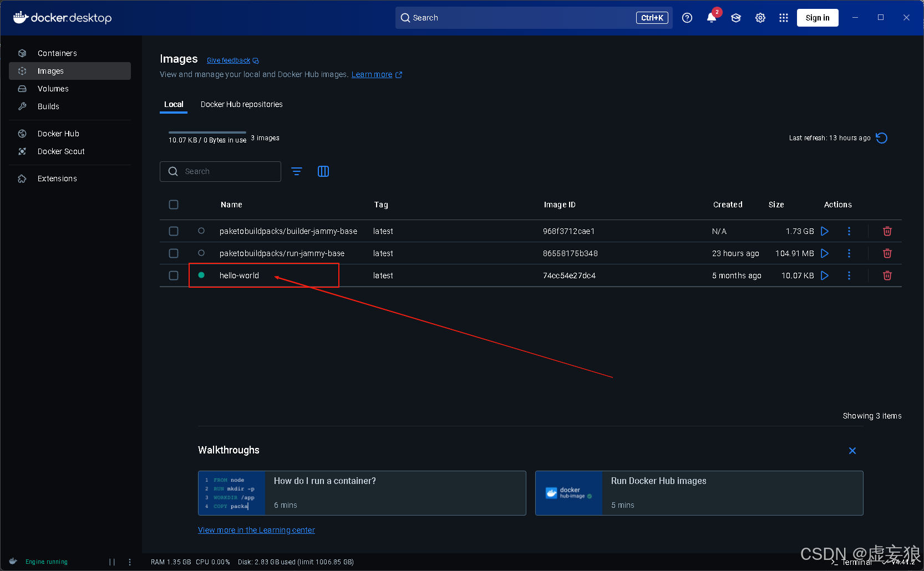This screenshot has height=571, width=924.
Task: Pause the Docker engine
Action: [x=112, y=562]
